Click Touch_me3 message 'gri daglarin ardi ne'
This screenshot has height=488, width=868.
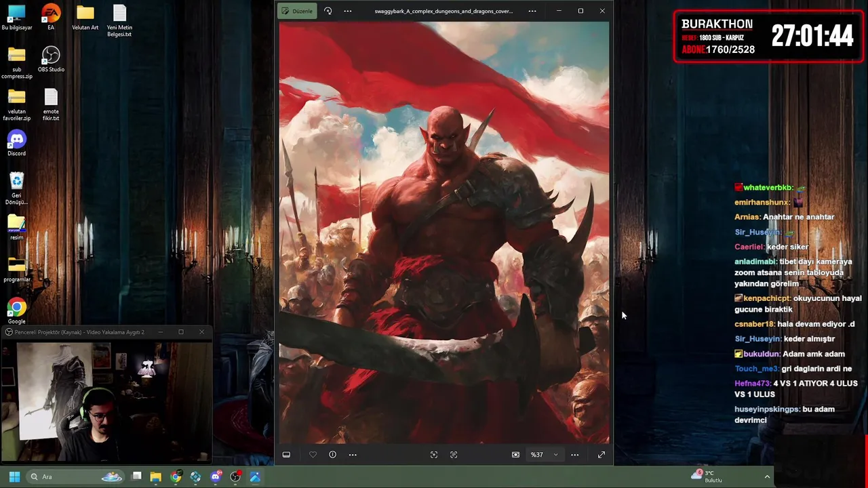(793, 369)
